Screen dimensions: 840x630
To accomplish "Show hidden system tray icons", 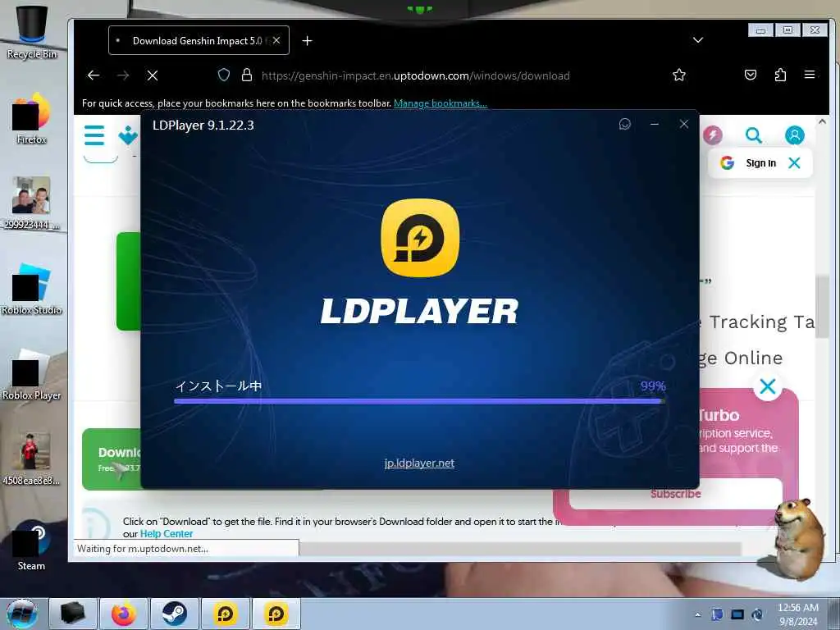I will (697, 614).
